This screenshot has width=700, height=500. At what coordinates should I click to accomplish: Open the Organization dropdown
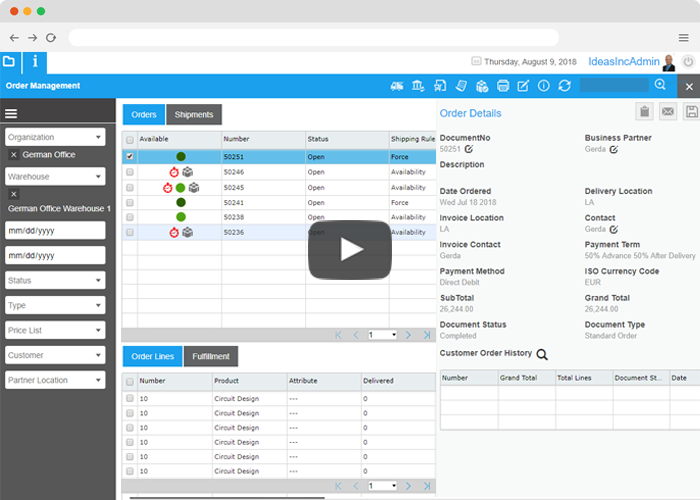click(55, 137)
